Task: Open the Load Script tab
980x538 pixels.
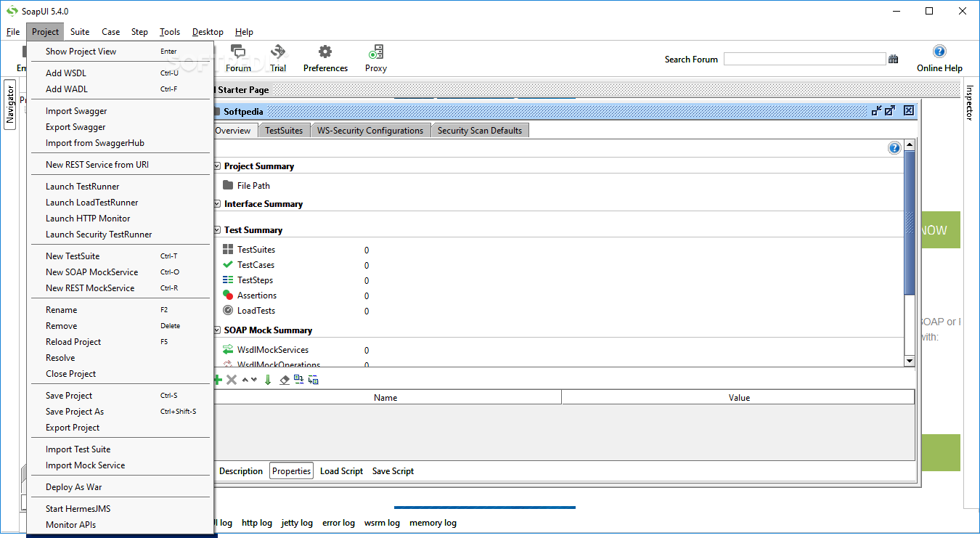Action: pyautogui.click(x=341, y=470)
